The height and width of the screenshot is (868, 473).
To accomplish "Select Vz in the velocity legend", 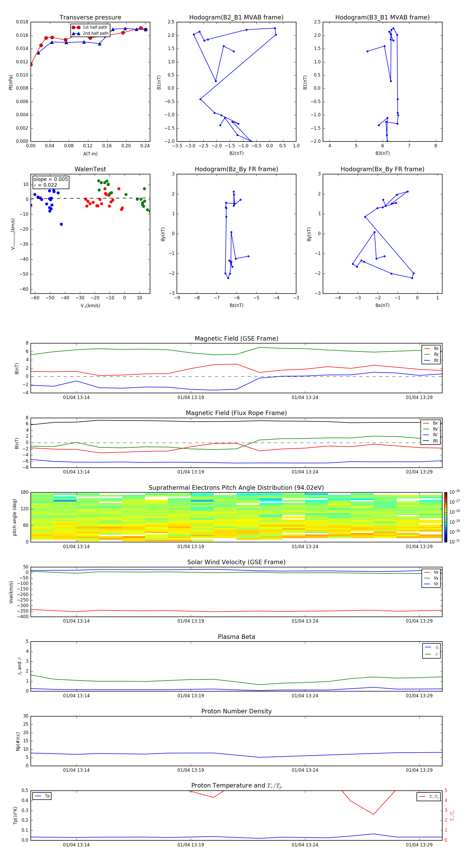I will click(x=431, y=584).
